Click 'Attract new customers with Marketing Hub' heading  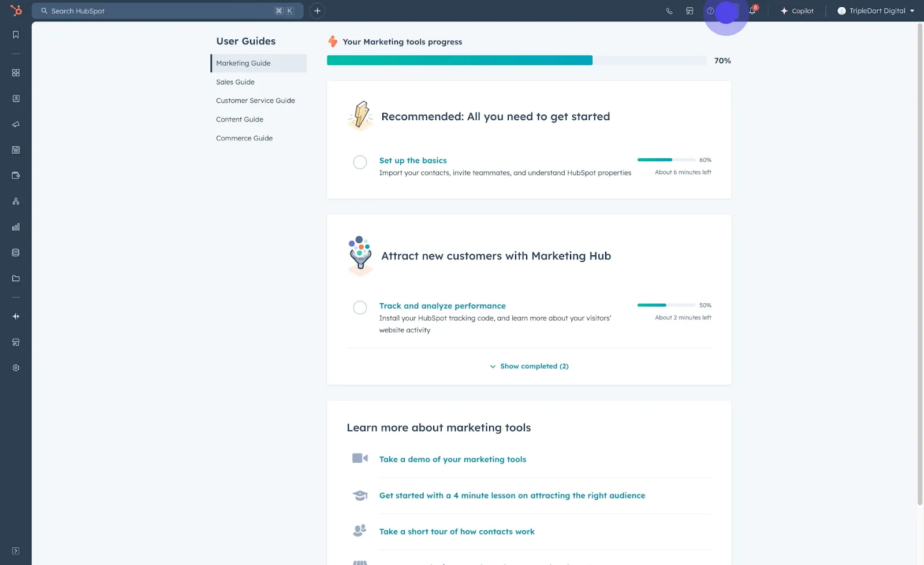point(496,256)
